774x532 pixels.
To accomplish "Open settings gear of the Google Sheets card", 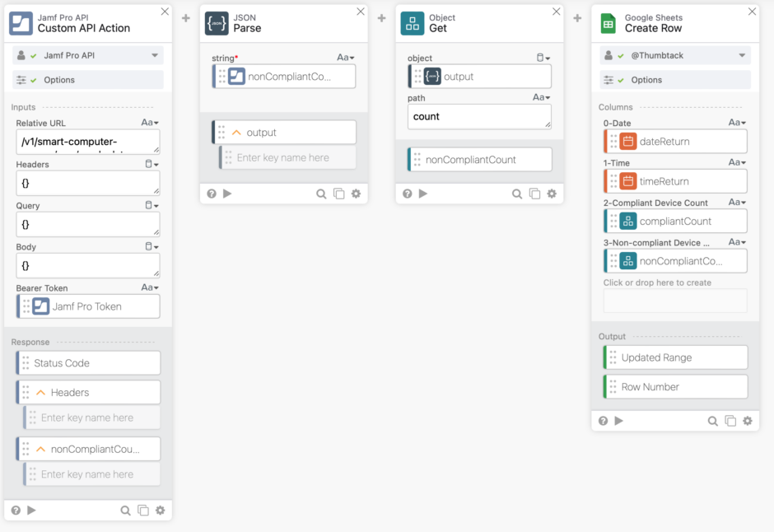I will tap(748, 421).
